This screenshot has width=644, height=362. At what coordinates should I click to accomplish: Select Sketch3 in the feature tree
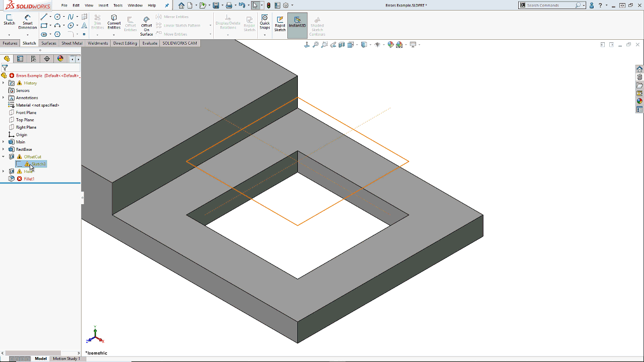pos(38,164)
